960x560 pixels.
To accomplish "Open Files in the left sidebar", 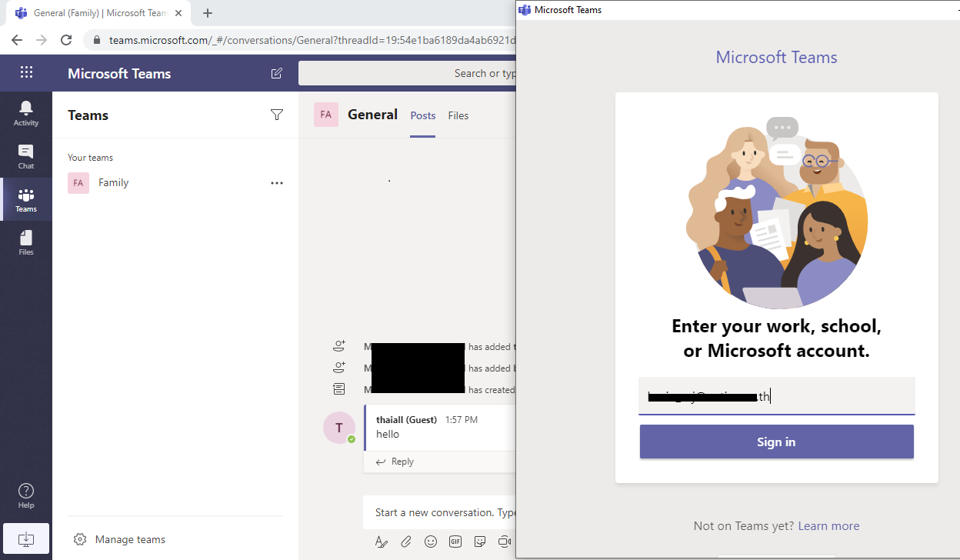I will coord(26,242).
